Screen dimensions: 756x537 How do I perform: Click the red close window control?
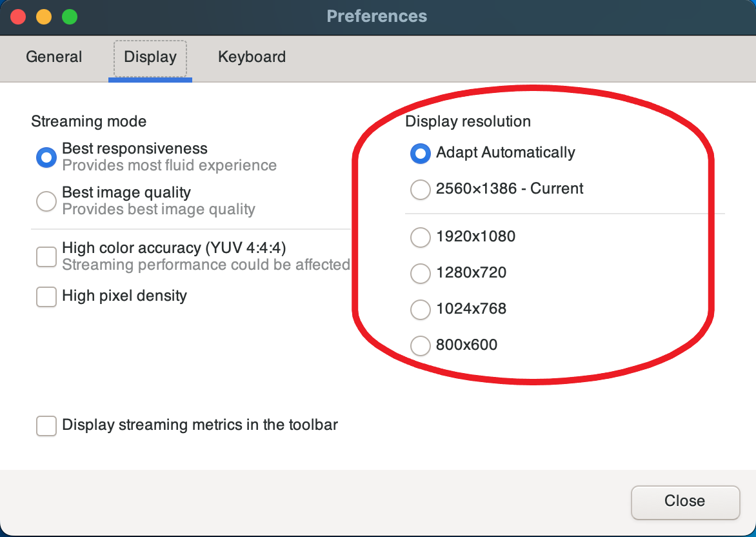pos(18,17)
